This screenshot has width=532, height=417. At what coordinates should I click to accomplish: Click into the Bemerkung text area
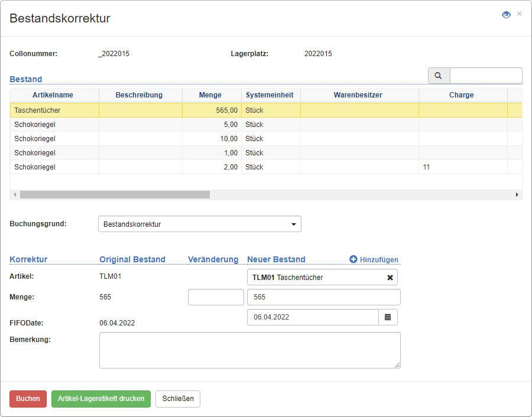tap(249, 350)
